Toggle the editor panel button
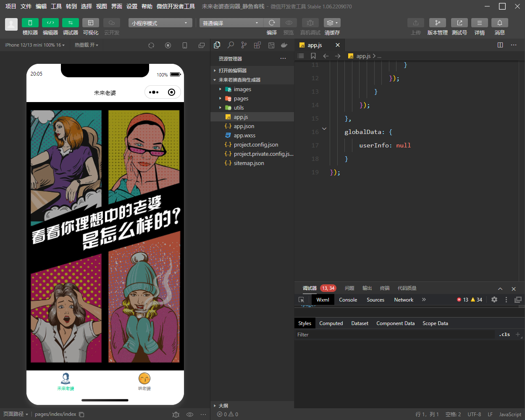Image resolution: width=525 pixels, height=420 pixels. [50, 23]
